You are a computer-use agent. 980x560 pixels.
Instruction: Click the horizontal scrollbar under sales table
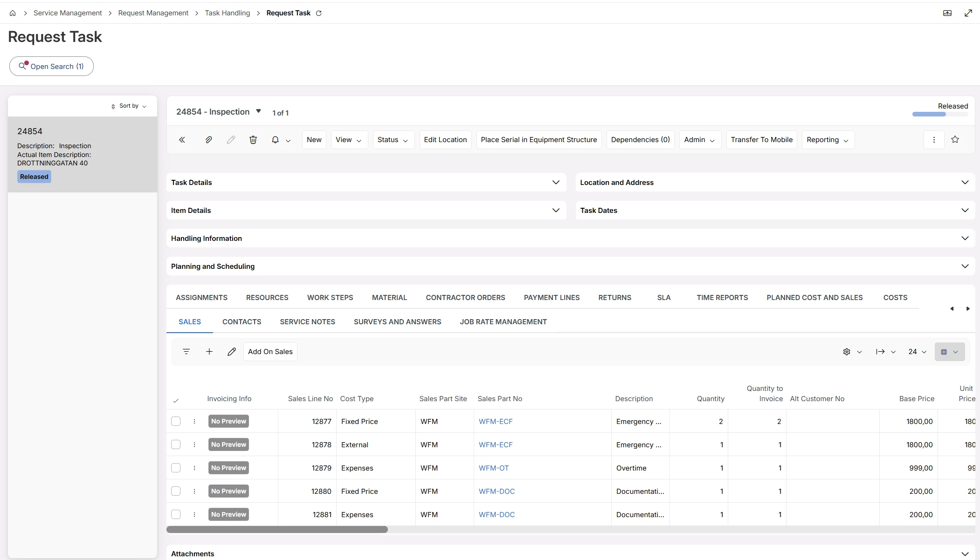(x=277, y=530)
